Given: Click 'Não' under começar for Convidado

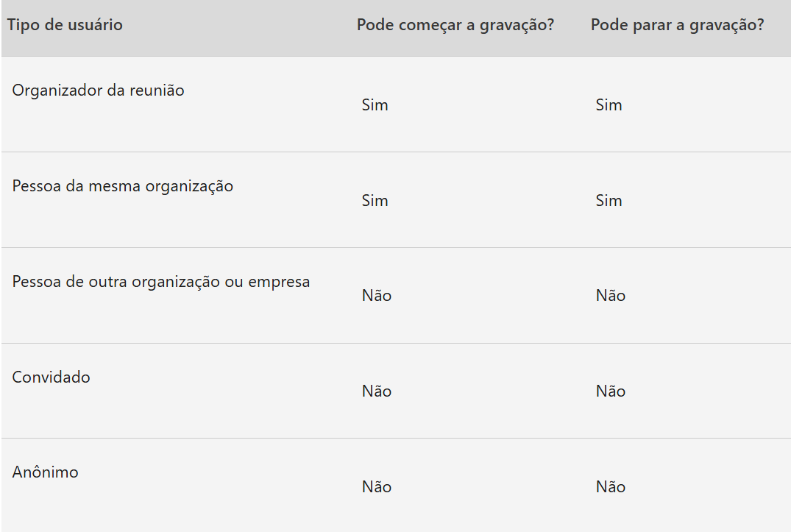Looking at the screenshot, I should (377, 391).
